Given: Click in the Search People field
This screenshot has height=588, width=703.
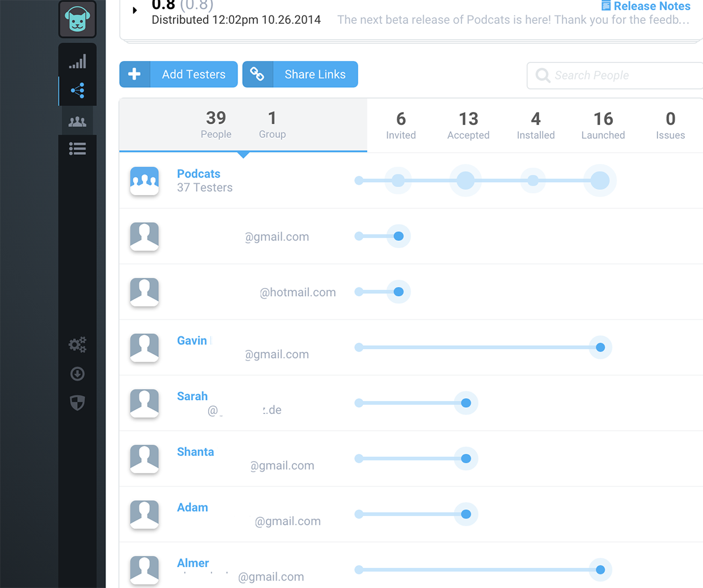Looking at the screenshot, I should 615,75.
